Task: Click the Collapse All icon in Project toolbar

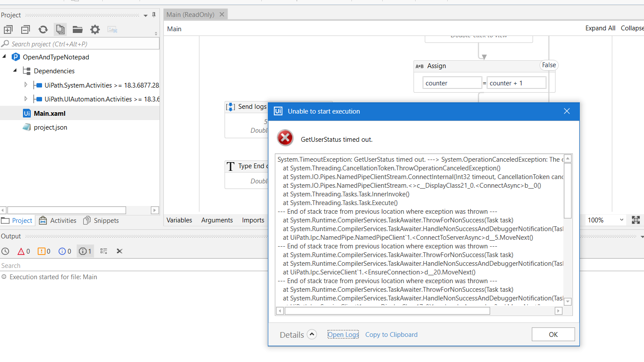Action: point(26,29)
